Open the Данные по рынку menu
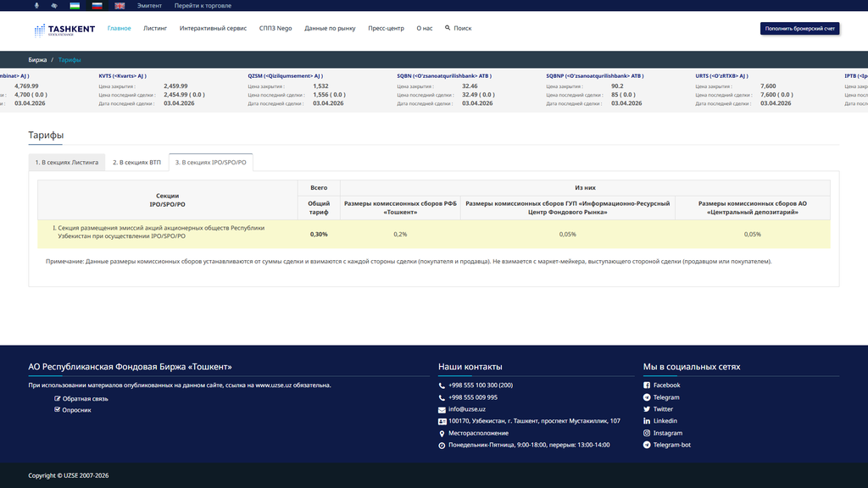This screenshot has width=868, height=488. pyautogui.click(x=330, y=28)
